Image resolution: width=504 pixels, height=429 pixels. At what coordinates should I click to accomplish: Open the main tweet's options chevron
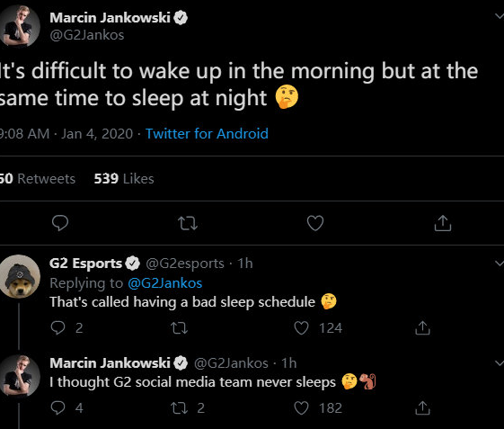[500, 16]
